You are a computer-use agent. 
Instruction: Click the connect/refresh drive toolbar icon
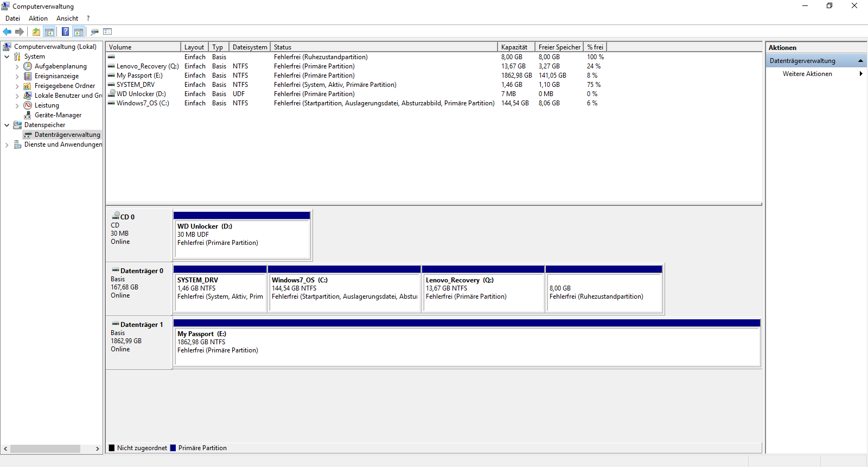(94, 31)
